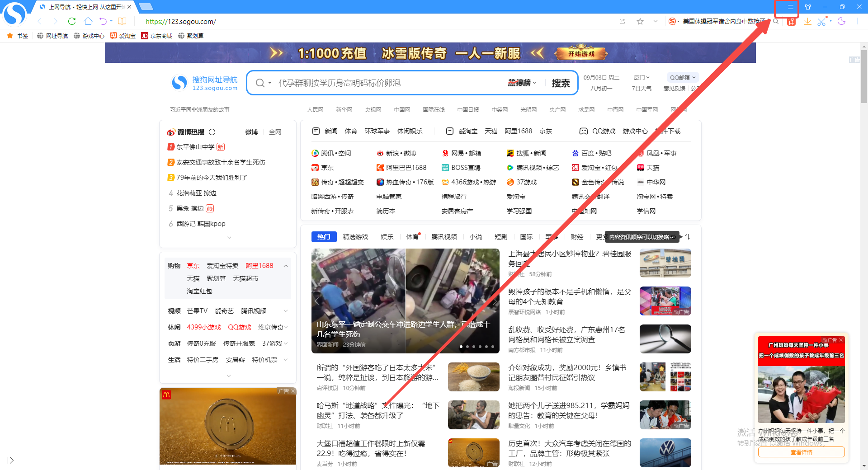Open 搜狐•新闻 site link

pos(527,153)
